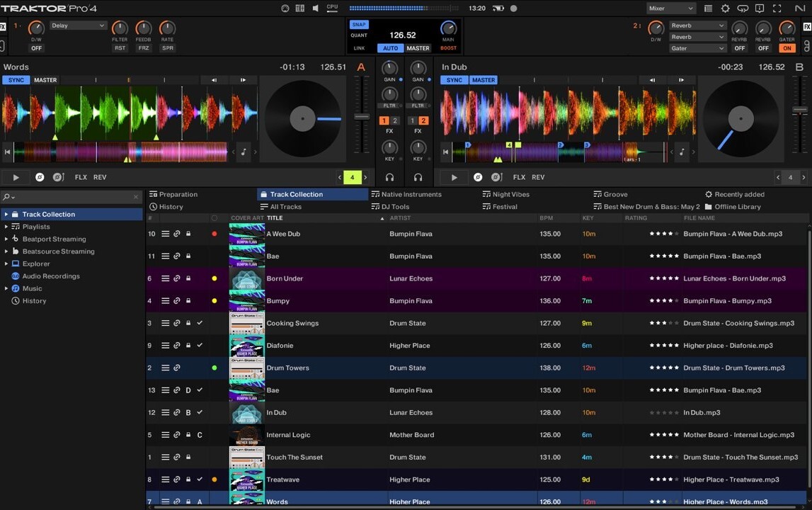Click the speaker audio indicator in header

pos(315,8)
